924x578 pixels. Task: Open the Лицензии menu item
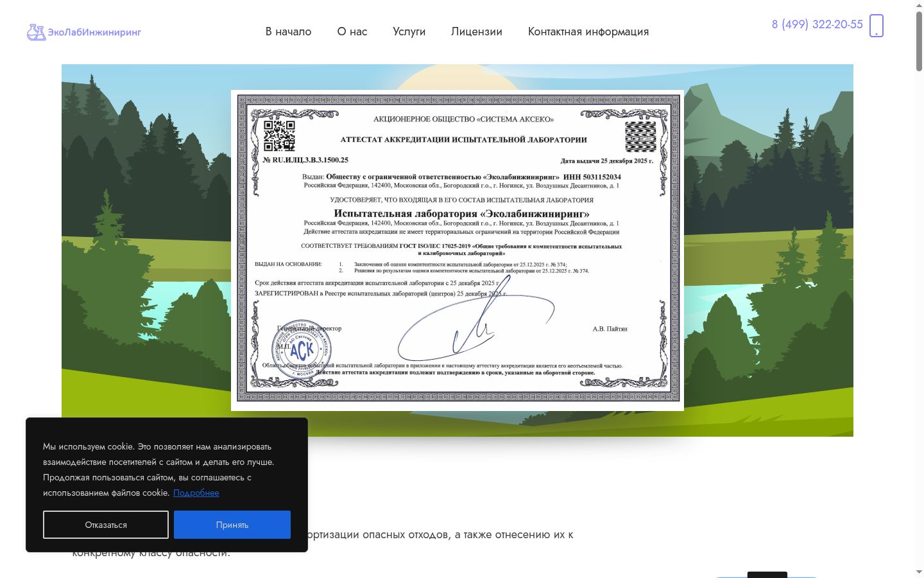477,31
